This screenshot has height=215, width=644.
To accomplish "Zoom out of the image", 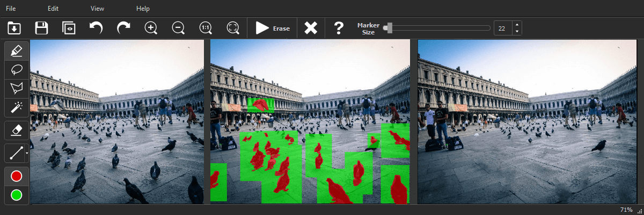I will [x=178, y=28].
